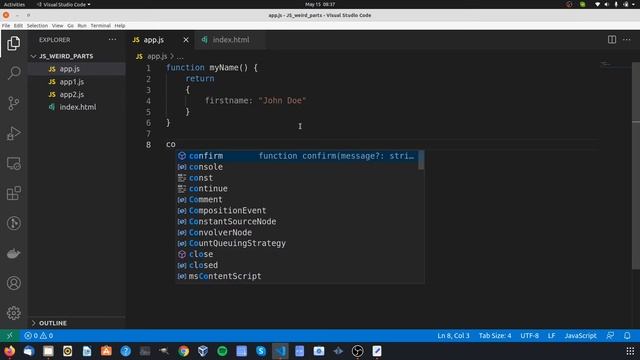Open the Manage gear icon
This screenshot has height=360, width=640.
pyautogui.click(x=13, y=313)
